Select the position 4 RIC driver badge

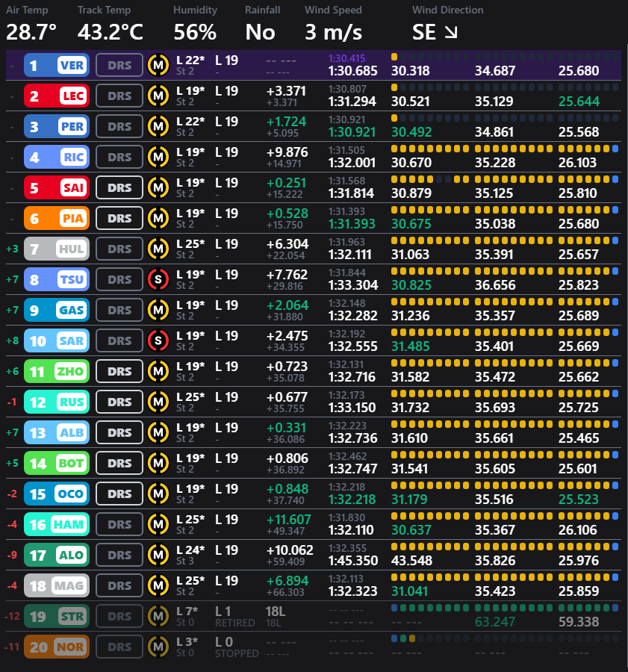point(57,157)
